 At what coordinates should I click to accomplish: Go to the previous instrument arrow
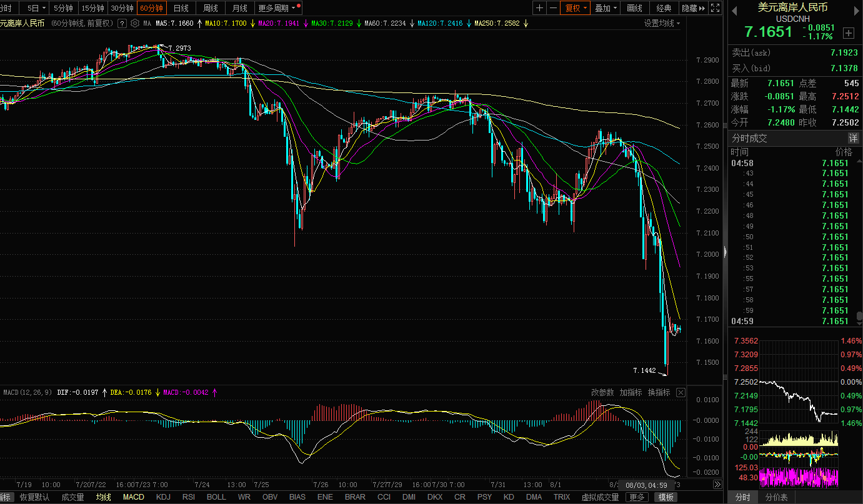click(734, 10)
